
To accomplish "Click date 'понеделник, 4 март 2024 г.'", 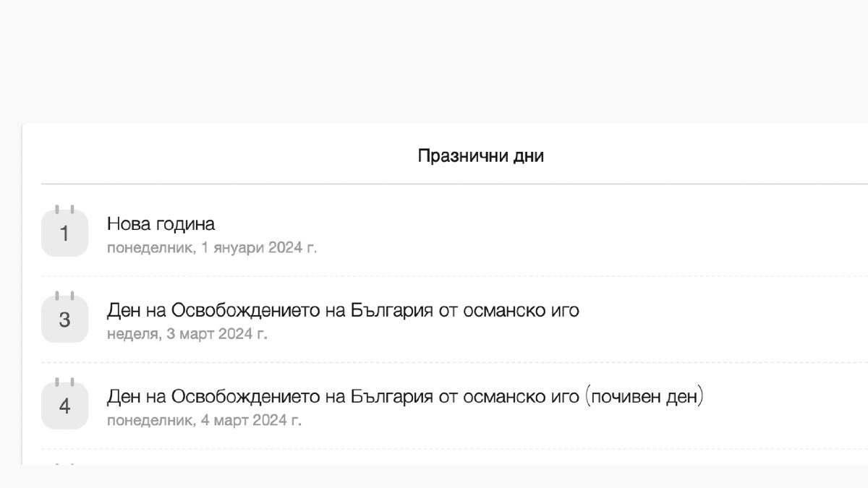I will [205, 420].
